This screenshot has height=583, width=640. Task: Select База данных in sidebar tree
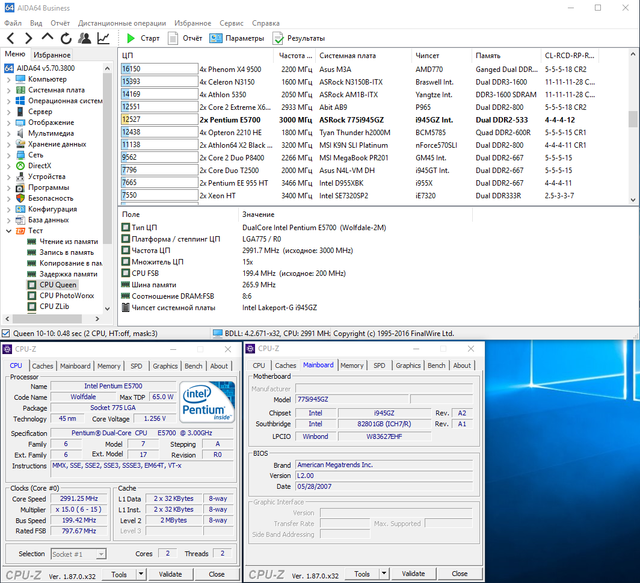tap(48, 220)
